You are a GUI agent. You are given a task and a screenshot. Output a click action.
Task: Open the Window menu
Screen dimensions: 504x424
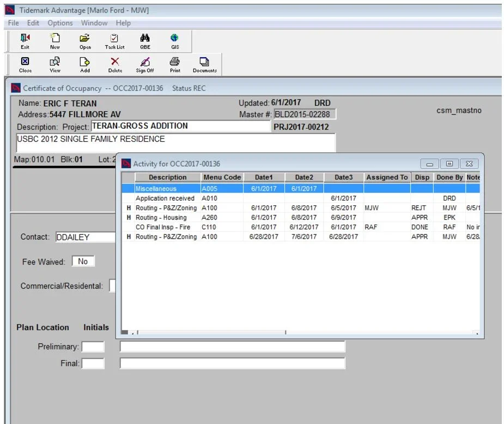94,23
